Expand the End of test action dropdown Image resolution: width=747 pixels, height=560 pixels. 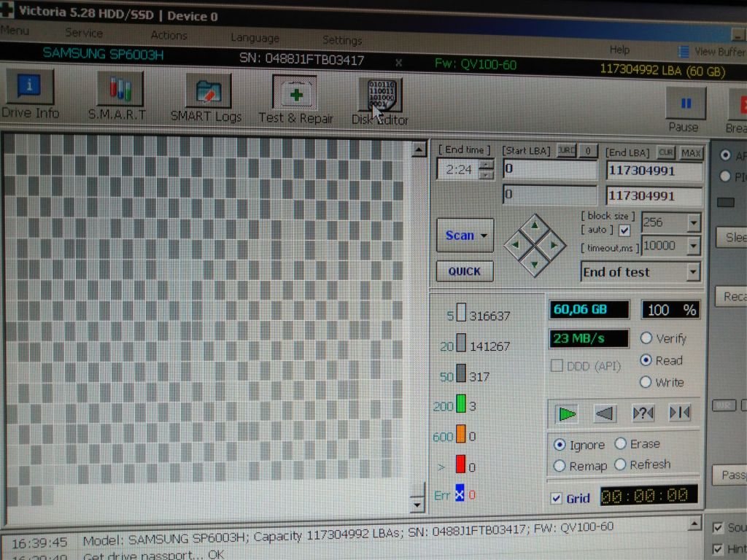coord(693,272)
